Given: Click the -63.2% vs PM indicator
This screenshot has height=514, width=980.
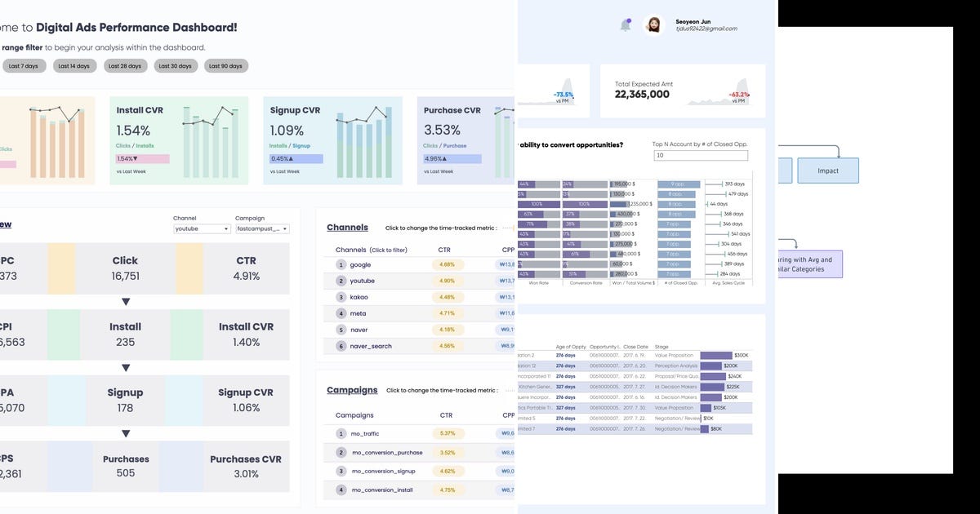Looking at the screenshot, I should [x=741, y=97].
